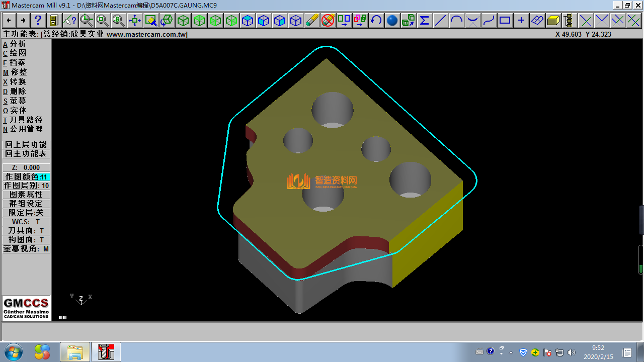Select the eraser pencil delete tool
The image size is (644, 362).
pos(312,21)
